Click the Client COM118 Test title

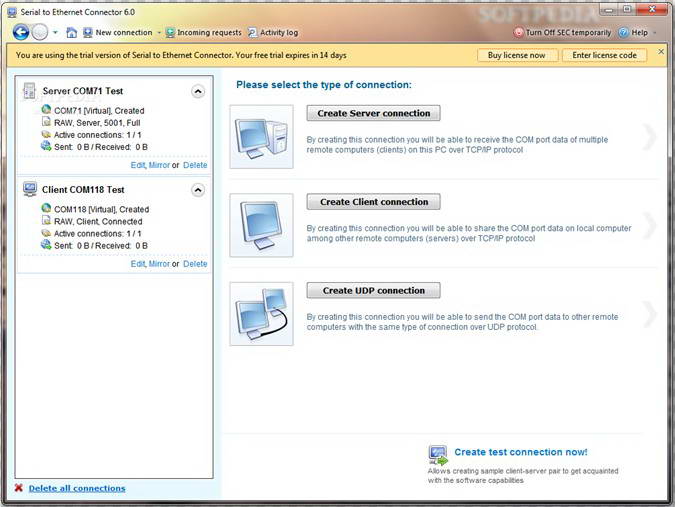click(83, 189)
